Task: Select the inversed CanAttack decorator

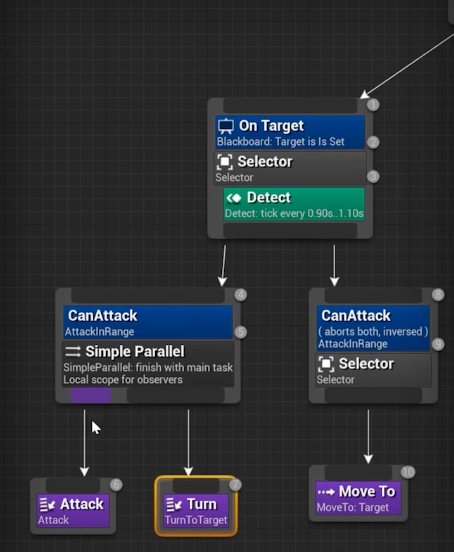Action: 373,328
